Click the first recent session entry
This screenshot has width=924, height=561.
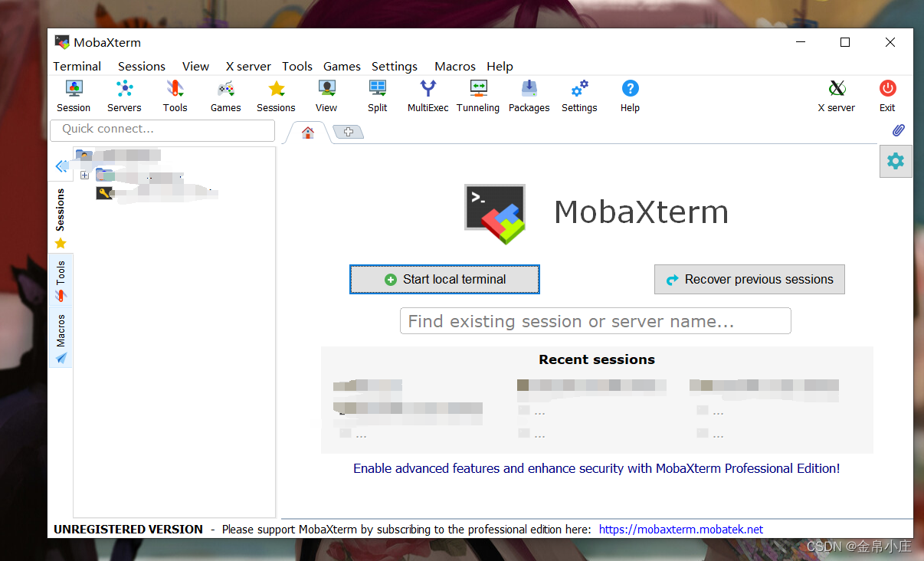(368, 386)
